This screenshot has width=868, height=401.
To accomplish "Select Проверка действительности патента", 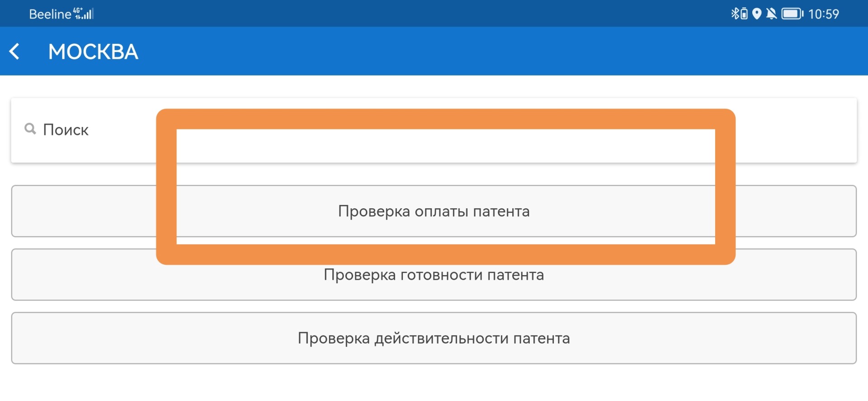I will 434,338.
